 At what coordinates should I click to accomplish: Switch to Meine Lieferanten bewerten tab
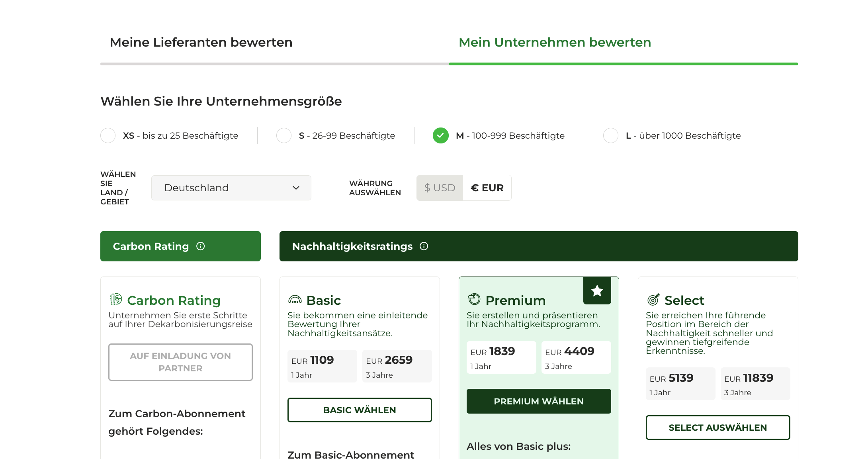201,42
